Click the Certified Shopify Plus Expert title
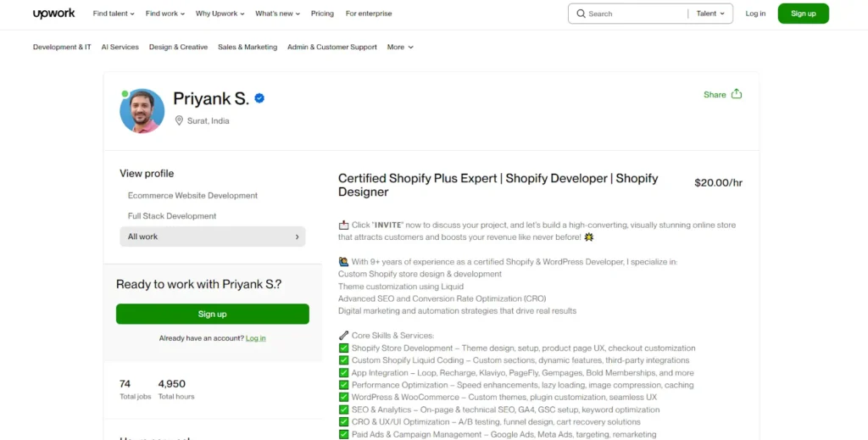868x440 pixels. [498, 185]
